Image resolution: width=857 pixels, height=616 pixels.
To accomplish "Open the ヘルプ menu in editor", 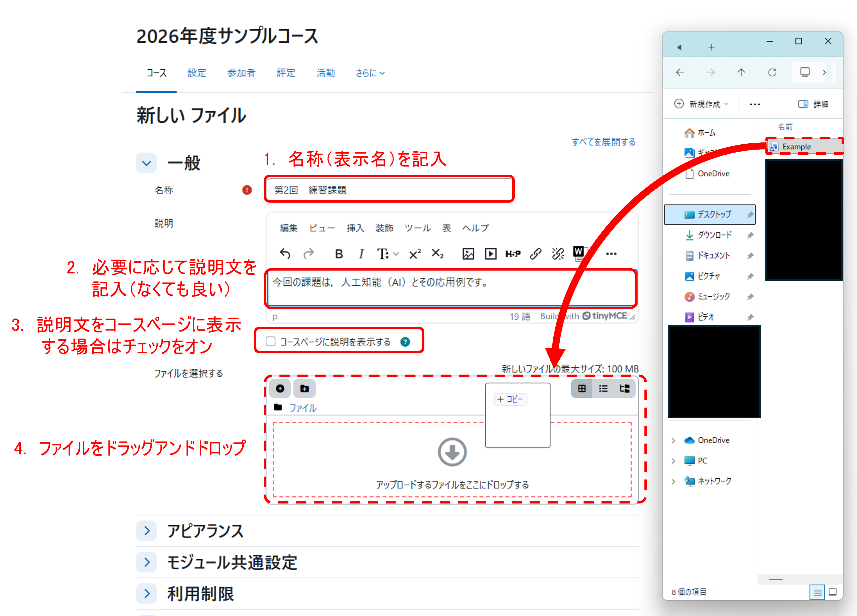I will [x=475, y=228].
